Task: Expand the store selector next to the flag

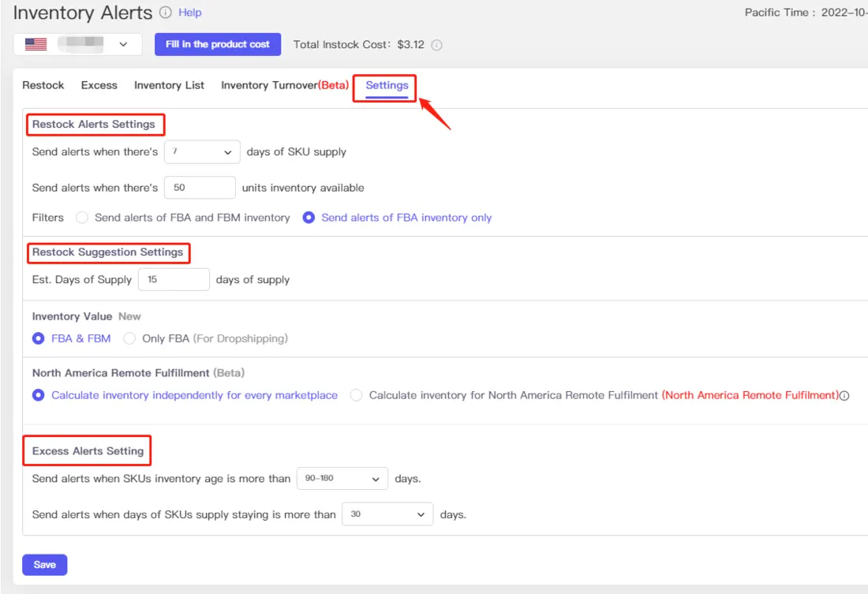Action: [x=123, y=44]
